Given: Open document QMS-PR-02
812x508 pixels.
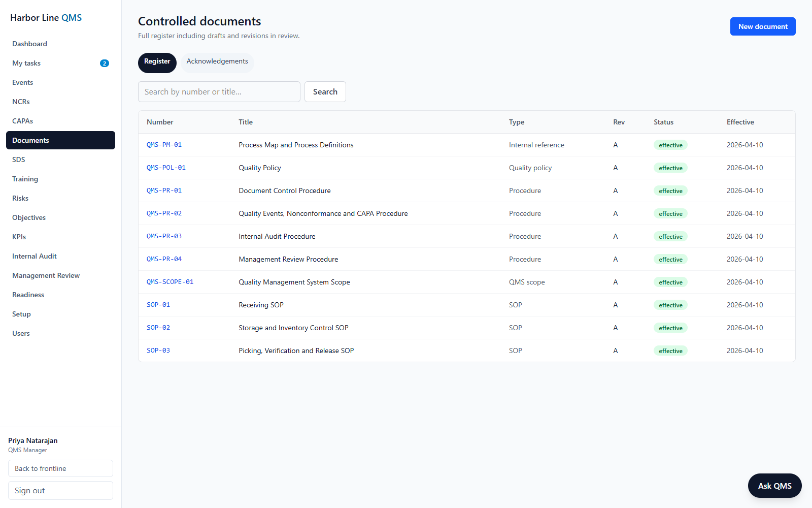Looking at the screenshot, I should pos(164,213).
